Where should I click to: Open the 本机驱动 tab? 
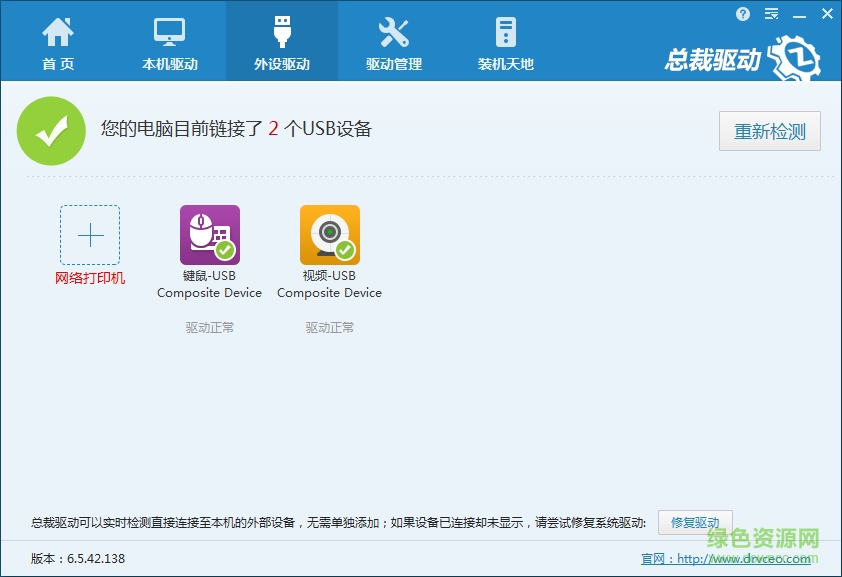pyautogui.click(x=170, y=43)
